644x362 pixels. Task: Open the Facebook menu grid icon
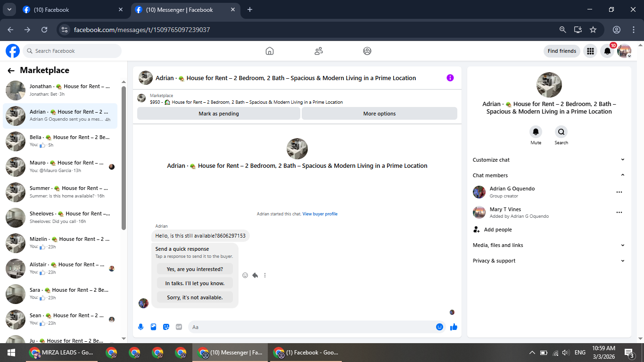coord(590,51)
